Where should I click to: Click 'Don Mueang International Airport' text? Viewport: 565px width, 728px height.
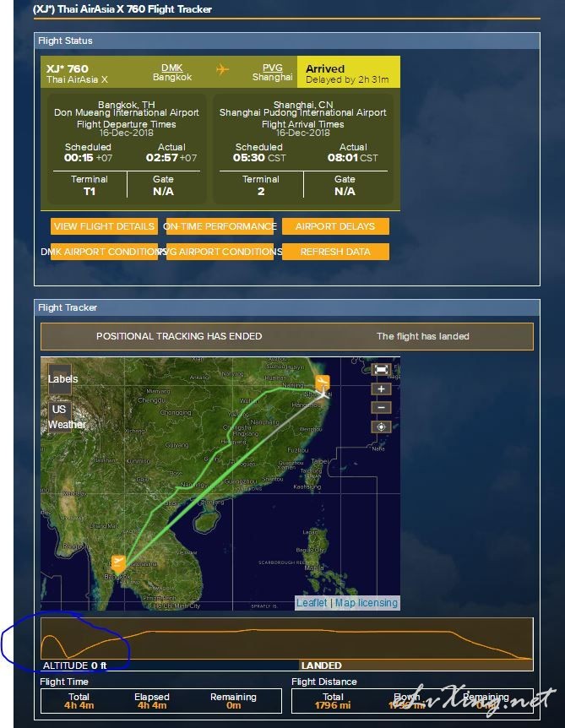tap(127, 113)
